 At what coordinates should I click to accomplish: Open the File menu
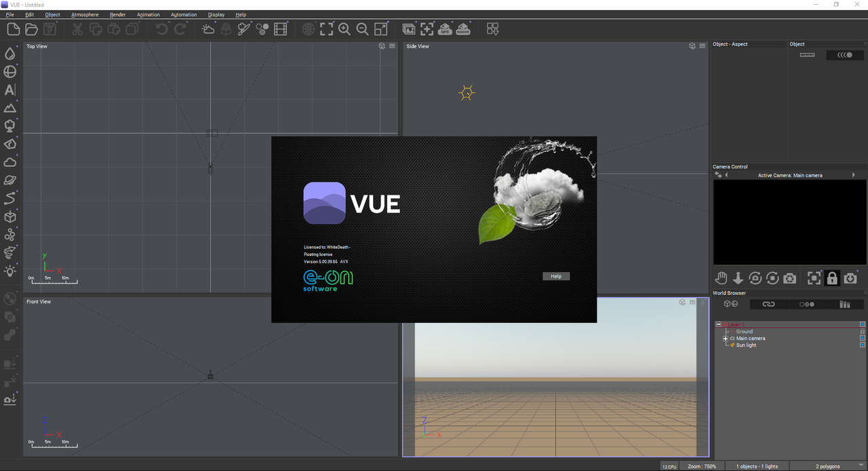(x=9, y=14)
